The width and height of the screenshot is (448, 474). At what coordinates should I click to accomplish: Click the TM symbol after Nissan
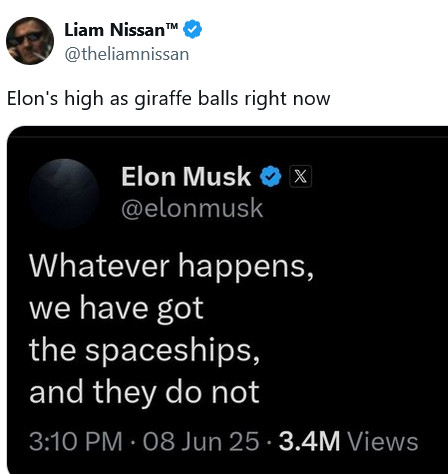(x=172, y=26)
